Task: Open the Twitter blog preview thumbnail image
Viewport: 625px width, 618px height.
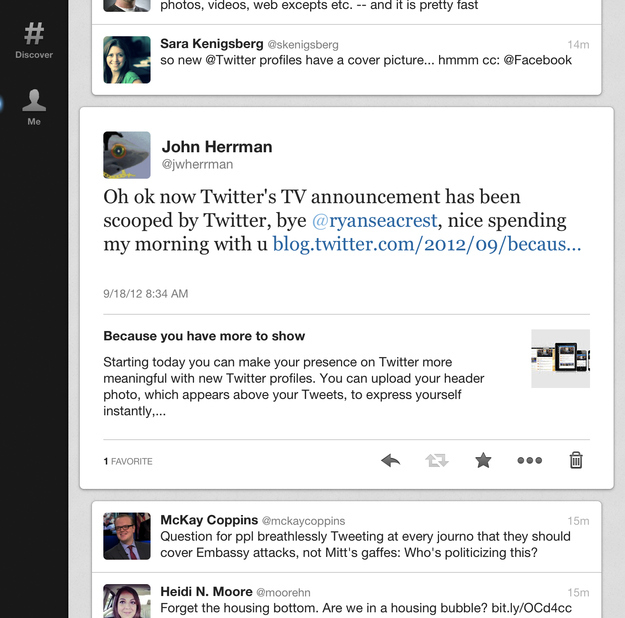Action: (x=560, y=358)
